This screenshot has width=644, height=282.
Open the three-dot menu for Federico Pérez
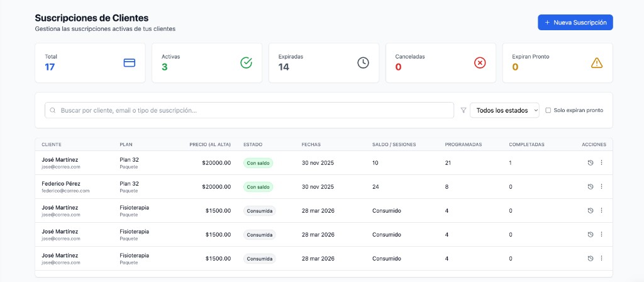click(601, 186)
